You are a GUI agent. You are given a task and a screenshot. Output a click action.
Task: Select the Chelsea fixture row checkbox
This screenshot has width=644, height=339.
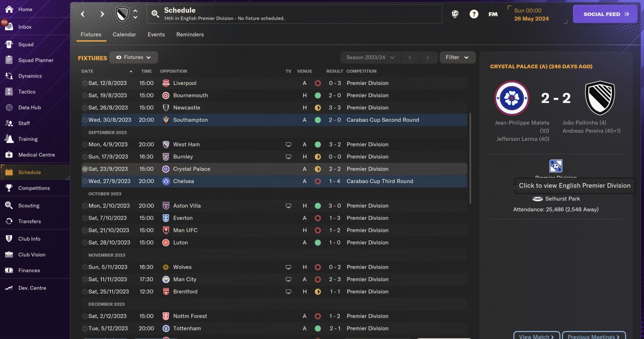click(x=85, y=181)
